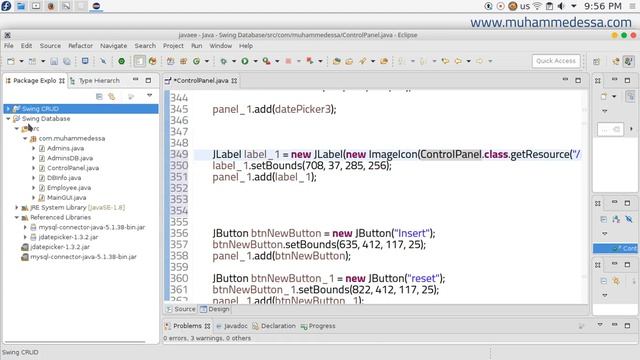640x360 pixels.
Task: Expand the JRE System Library node
Action: point(16,207)
